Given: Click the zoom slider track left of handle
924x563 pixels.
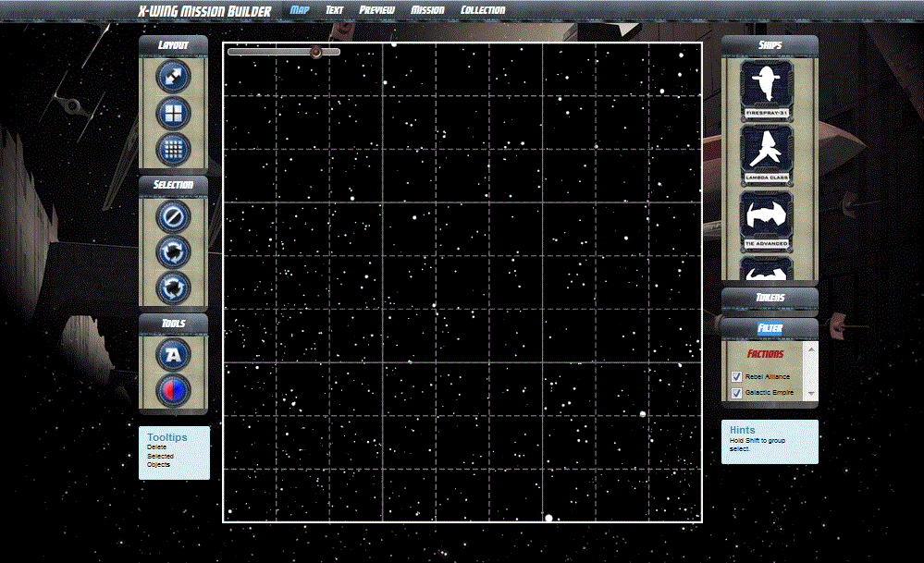Looking at the screenshot, I should 269,52.
